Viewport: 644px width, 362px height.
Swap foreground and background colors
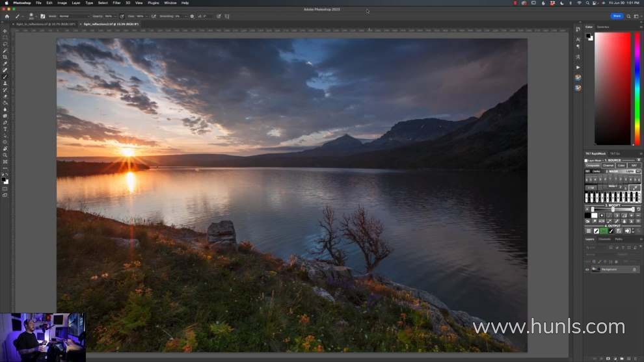click(x=7, y=175)
